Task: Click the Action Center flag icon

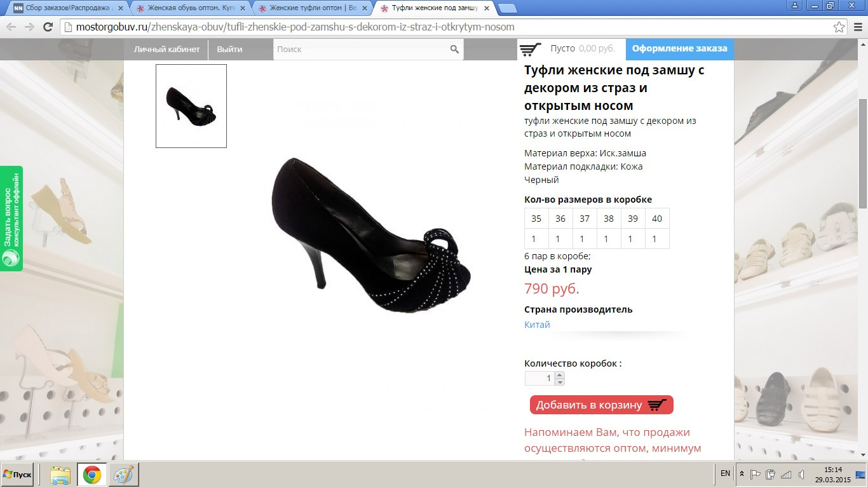Action: point(756,474)
